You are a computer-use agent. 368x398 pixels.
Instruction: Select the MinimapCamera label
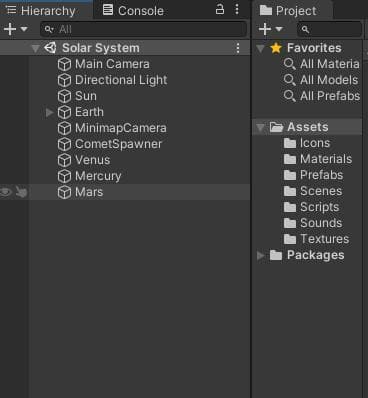pos(121,128)
